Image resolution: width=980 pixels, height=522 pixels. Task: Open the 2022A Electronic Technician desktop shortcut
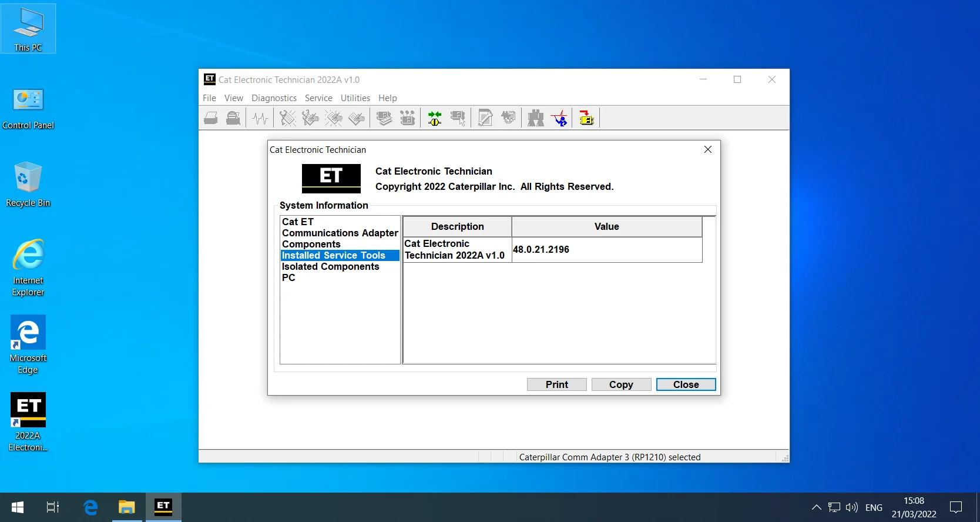click(28, 422)
